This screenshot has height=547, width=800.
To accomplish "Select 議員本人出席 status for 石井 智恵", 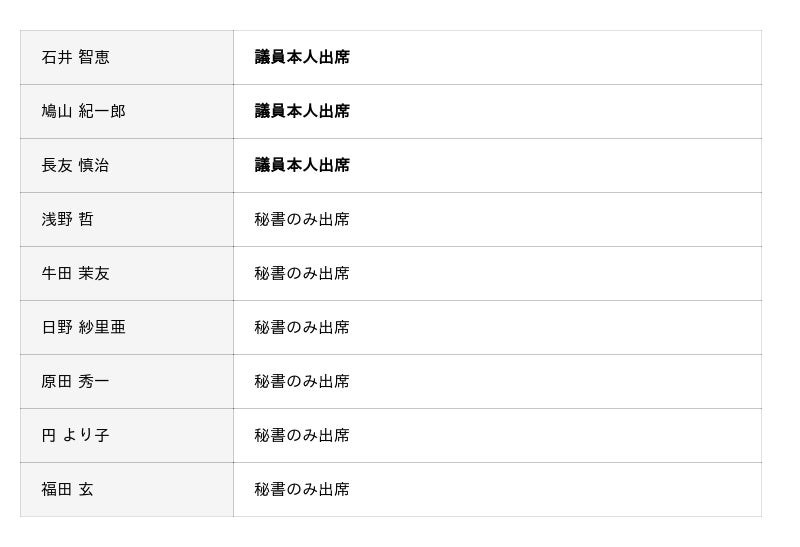I will [302, 58].
